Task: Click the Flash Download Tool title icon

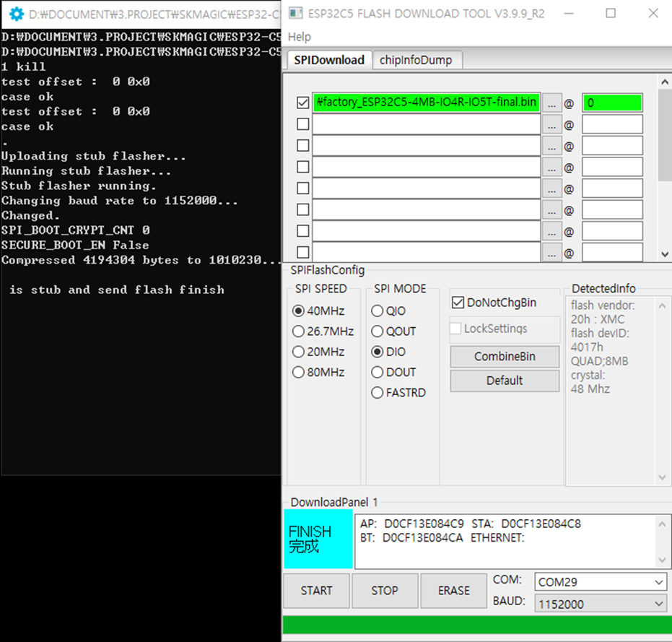Action: point(295,13)
